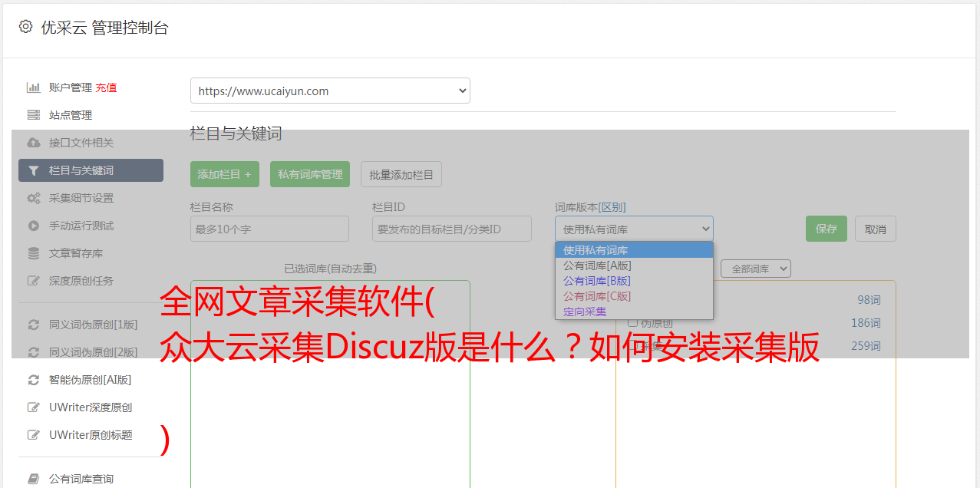980x488 pixels.
Task: Focus the 栏目名称 input field
Action: 269,229
